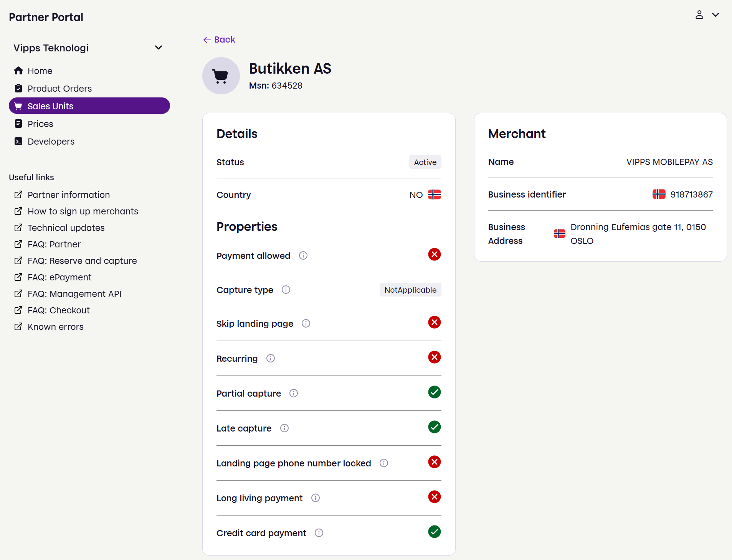Expand the user account dropdown chevron
Screen dimensions: 732x560
point(715,15)
